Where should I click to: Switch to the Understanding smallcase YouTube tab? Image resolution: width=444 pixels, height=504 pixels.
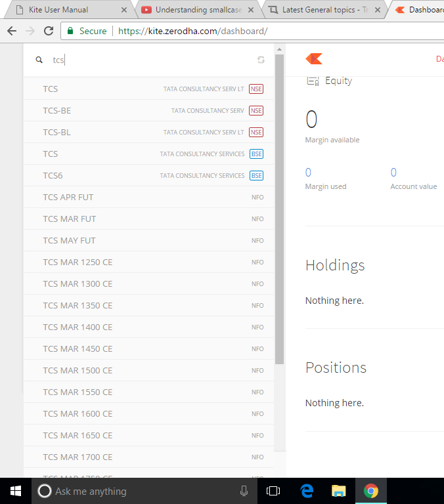[196, 10]
